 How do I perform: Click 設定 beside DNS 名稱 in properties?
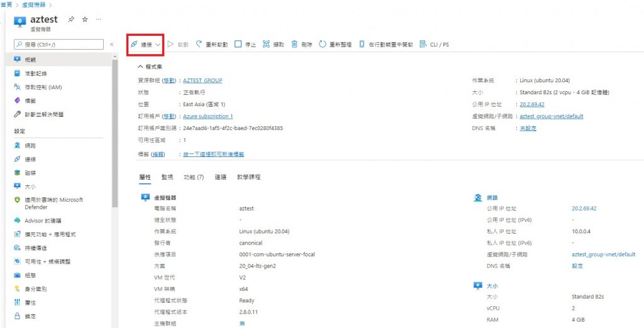pos(577,266)
